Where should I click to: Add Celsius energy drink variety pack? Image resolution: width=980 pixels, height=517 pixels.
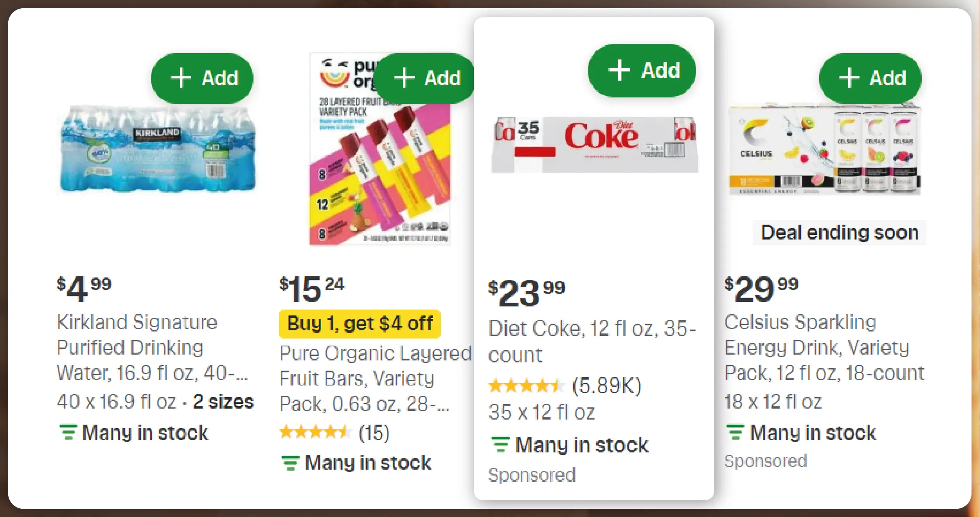coord(870,78)
